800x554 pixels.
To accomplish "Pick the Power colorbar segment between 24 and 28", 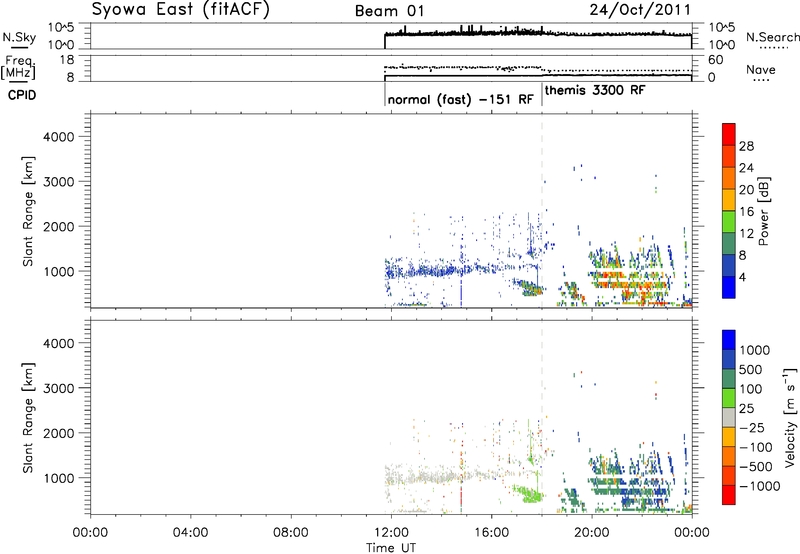I will pyautogui.click(x=729, y=156).
